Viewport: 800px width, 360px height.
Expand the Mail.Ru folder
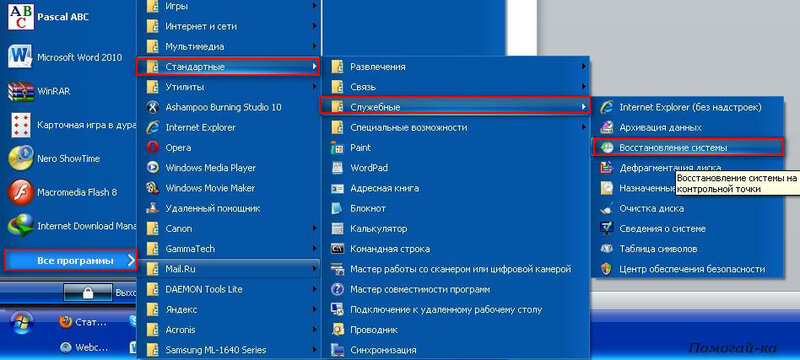[x=228, y=269]
